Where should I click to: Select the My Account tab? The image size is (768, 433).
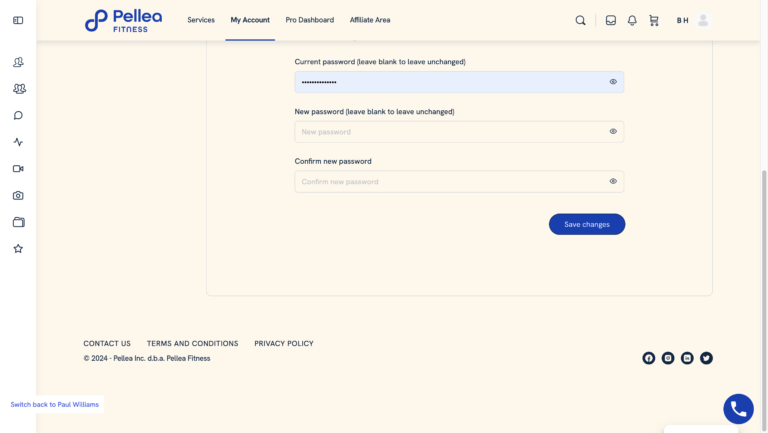tap(250, 20)
